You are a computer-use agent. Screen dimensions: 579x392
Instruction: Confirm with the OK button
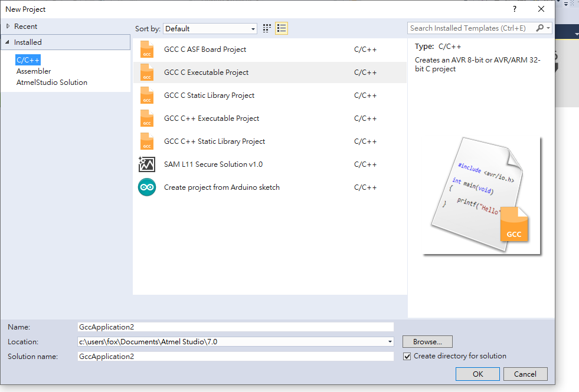pyautogui.click(x=477, y=374)
